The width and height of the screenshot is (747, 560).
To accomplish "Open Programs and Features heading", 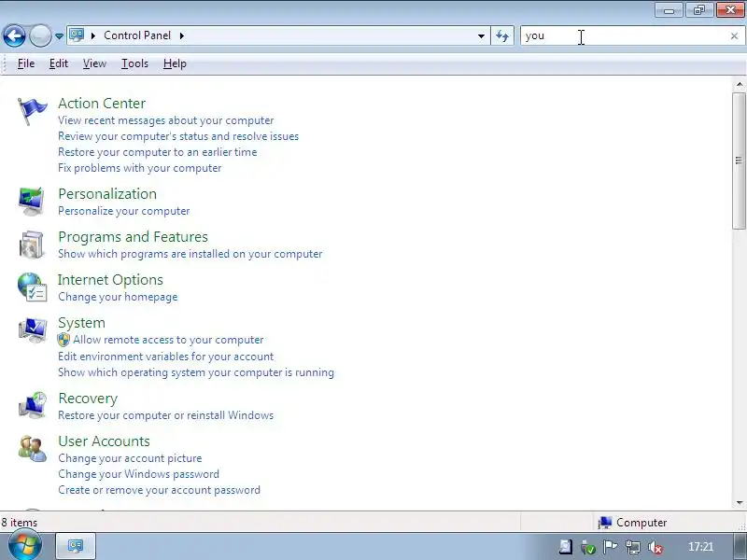I will 133,237.
